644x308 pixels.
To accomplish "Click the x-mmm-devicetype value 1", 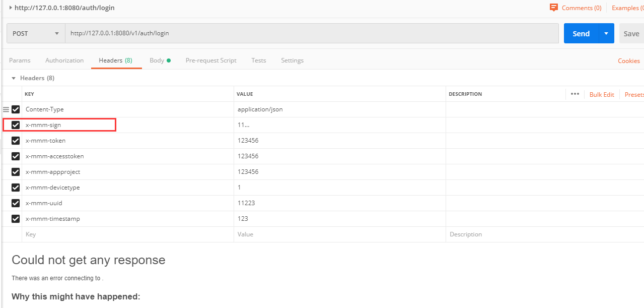I will [x=340, y=188].
